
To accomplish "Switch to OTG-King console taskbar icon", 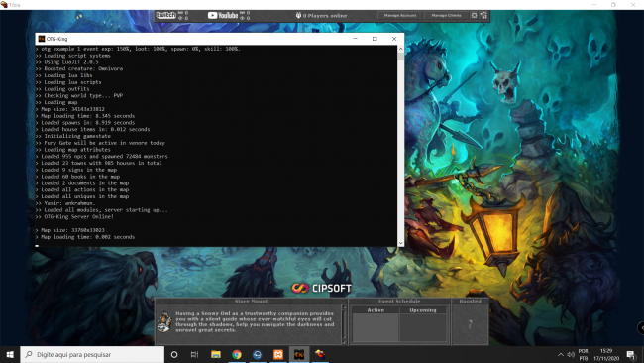I will (x=299, y=354).
